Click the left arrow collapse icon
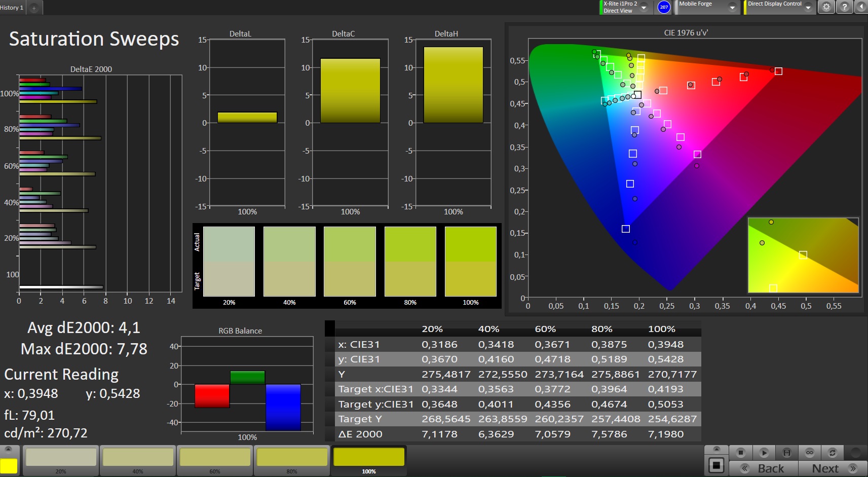 (x=861, y=7)
